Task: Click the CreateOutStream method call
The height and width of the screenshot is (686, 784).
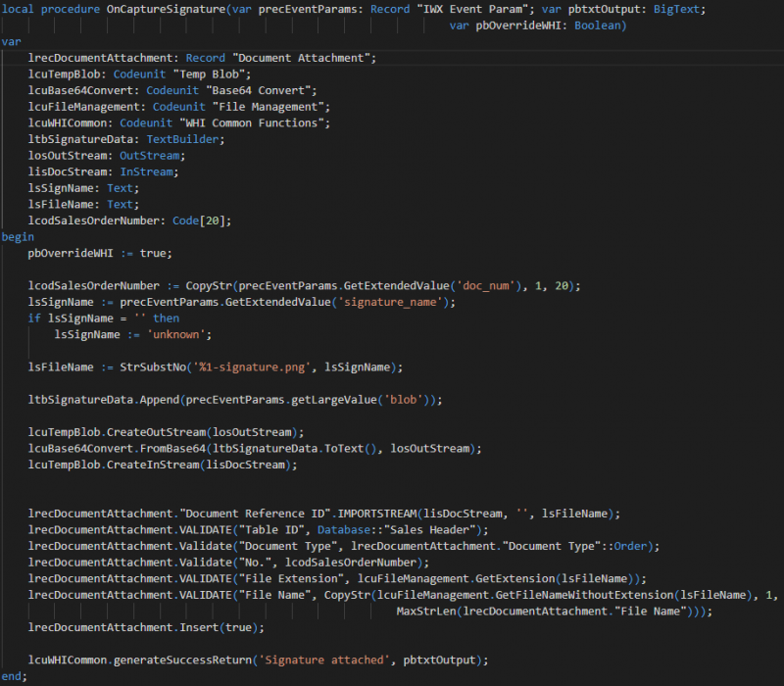Action: [156, 432]
